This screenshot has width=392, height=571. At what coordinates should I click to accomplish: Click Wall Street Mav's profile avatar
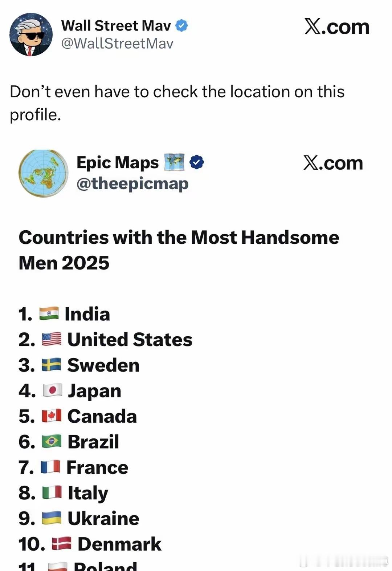point(31,35)
